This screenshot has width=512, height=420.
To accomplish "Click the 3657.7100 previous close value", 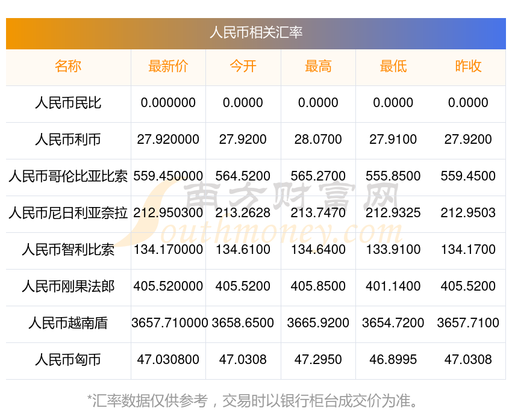I will point(468,323).
